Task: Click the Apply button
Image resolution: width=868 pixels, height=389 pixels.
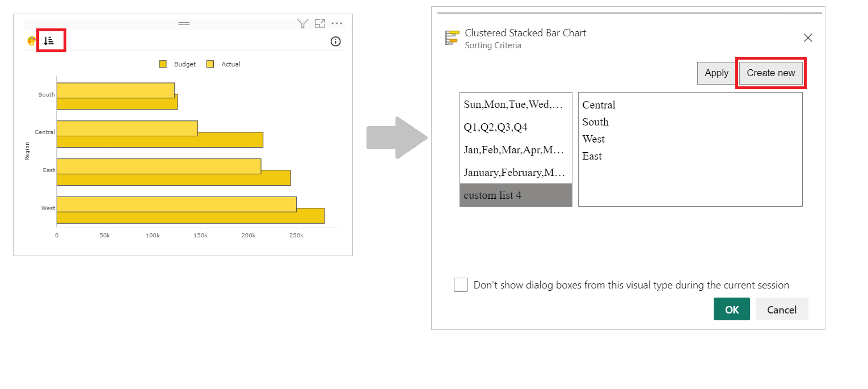Action: (x=716, y=73)
